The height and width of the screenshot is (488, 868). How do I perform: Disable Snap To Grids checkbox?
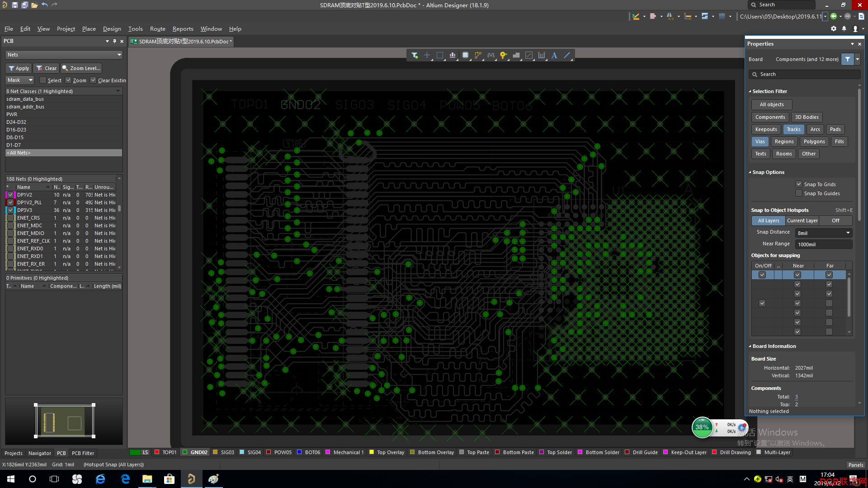(x=799, y=184)
